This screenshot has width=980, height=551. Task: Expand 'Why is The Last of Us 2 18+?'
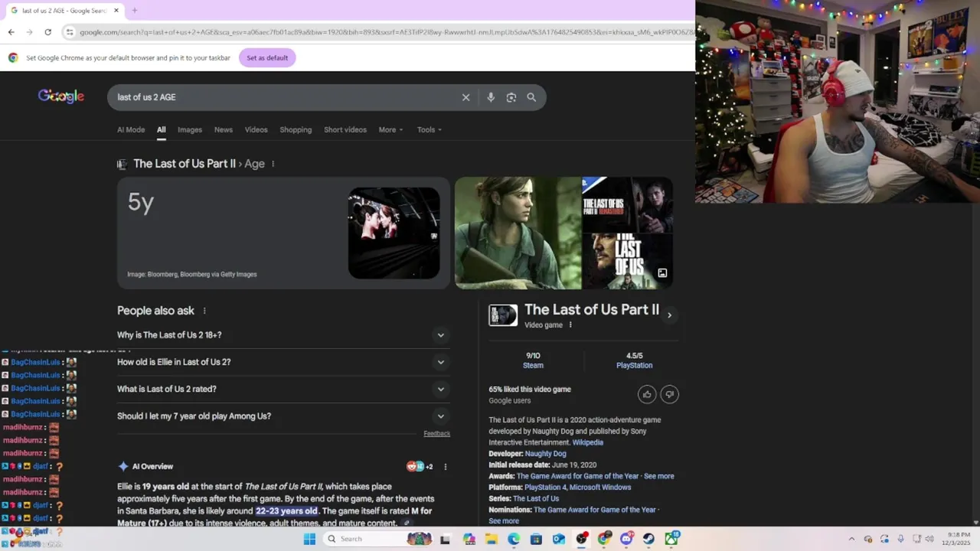pos(283,335)
